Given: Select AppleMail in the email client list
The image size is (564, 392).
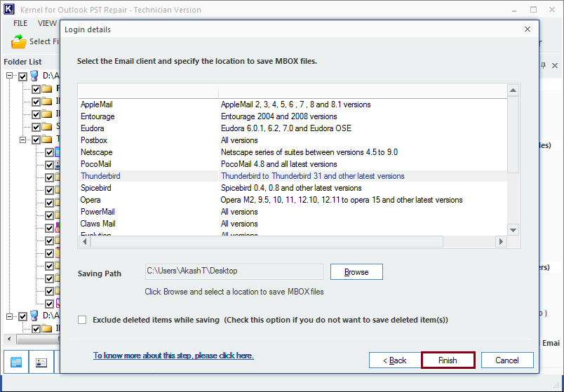Looking at the screenshot, I should (96, 104).
